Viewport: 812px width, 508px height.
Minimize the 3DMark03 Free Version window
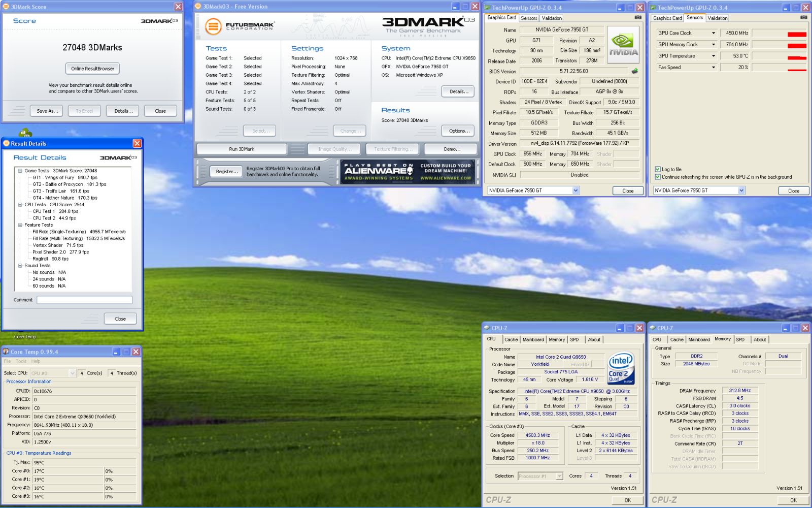[x=455, y=7]
